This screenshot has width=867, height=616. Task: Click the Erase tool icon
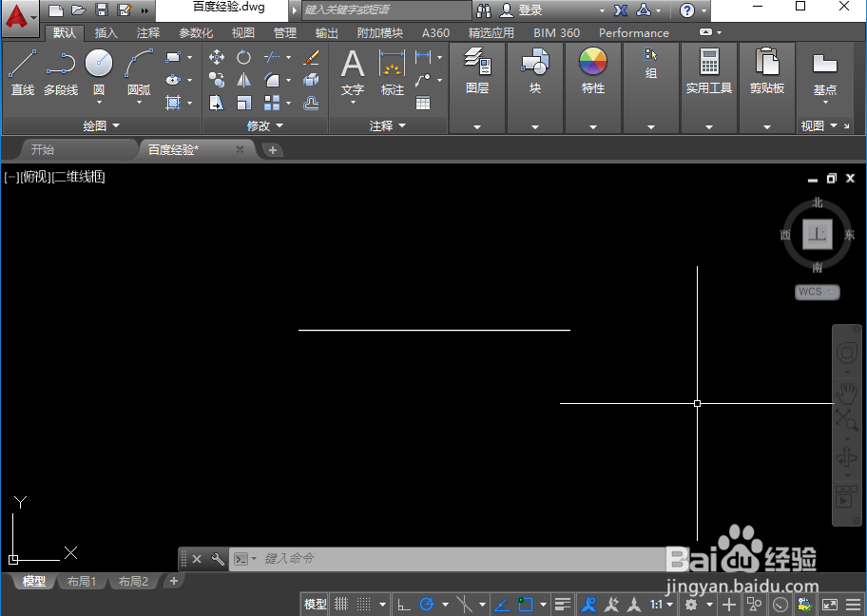[311, 57]
